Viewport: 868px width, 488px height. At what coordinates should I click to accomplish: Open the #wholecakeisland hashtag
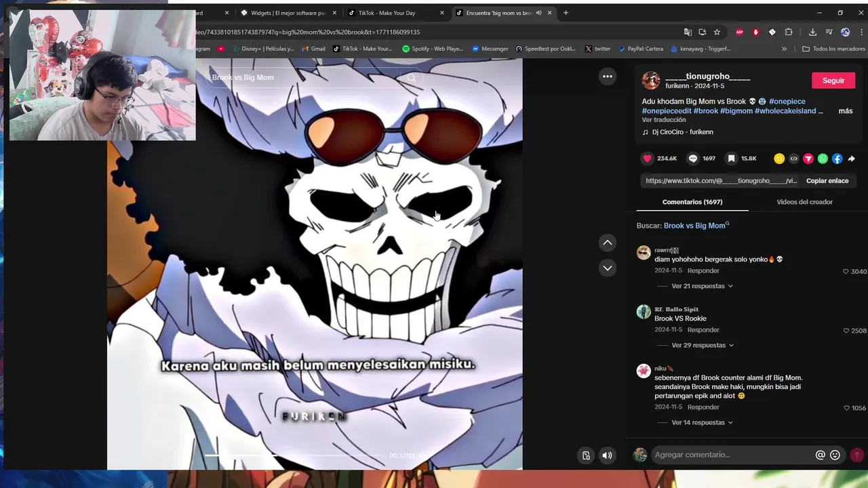click(785, 111)
